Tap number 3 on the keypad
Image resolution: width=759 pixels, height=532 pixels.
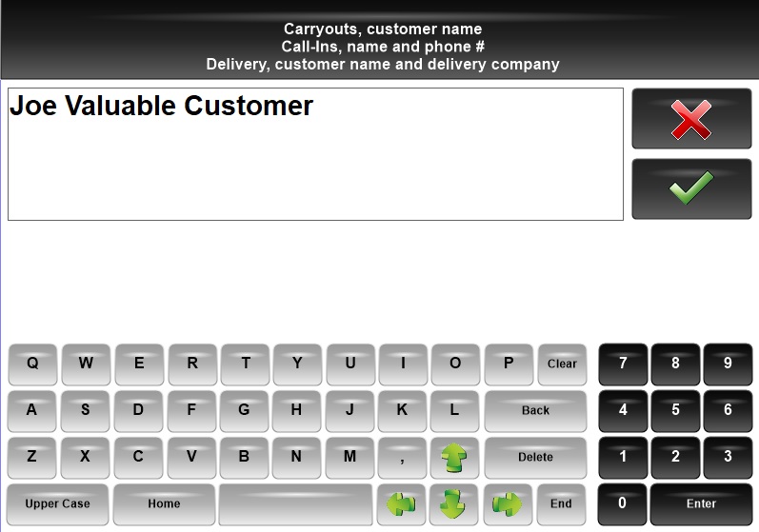(728, 458)
